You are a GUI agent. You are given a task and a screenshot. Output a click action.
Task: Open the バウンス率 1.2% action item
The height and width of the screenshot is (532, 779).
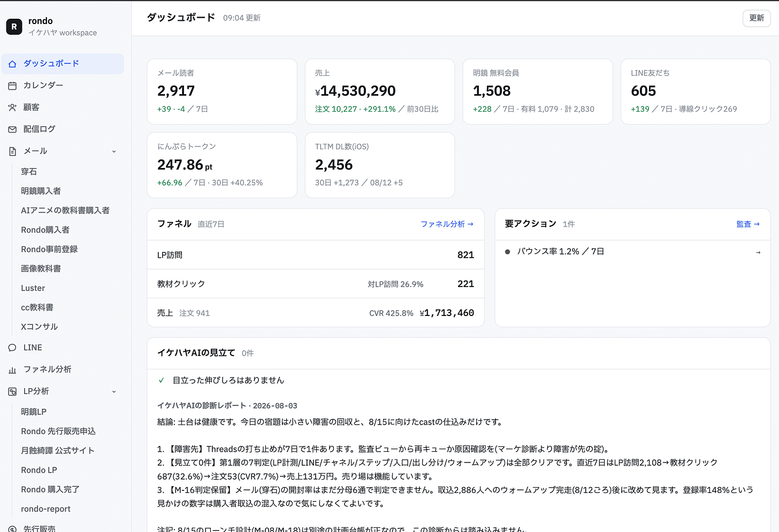tap(632, 252)
